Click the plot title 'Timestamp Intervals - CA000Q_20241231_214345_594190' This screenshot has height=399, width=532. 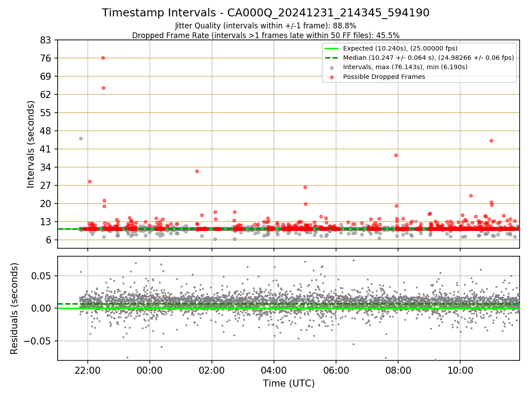[x=266, y=13]
